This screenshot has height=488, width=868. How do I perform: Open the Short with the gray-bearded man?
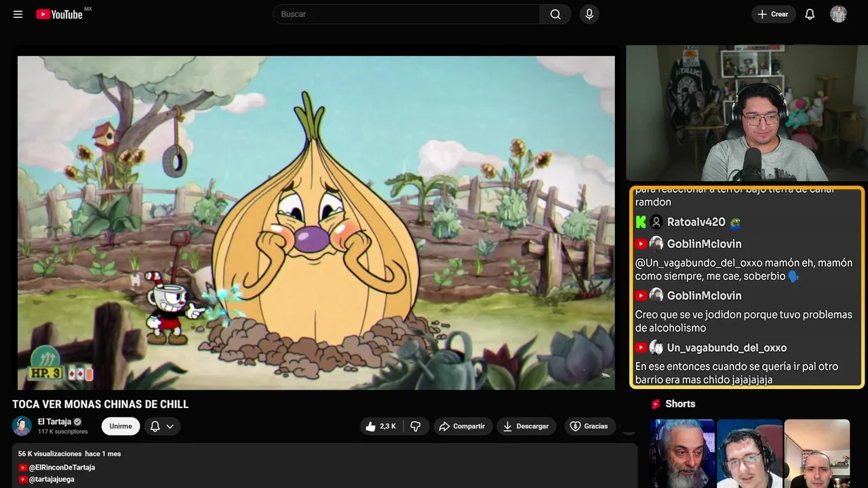pyautogui.click(x=682, y=453)
